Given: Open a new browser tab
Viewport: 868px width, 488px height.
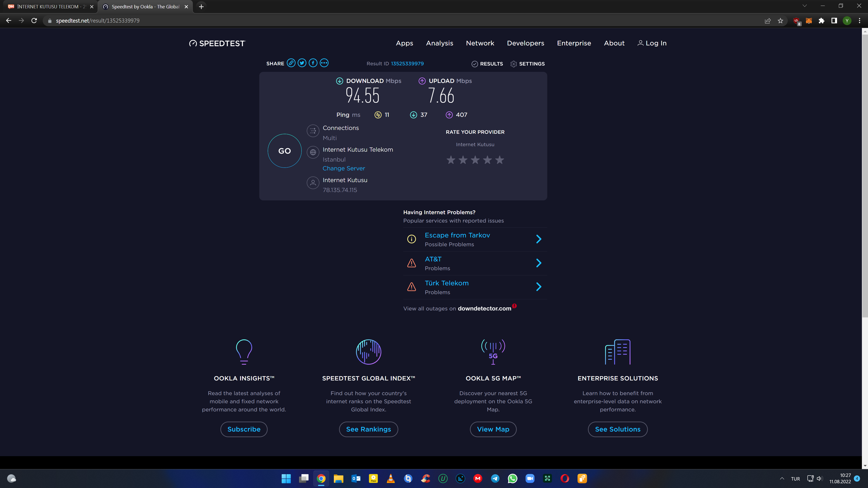Looking at the screenshot, I should (x=201, y=7).
